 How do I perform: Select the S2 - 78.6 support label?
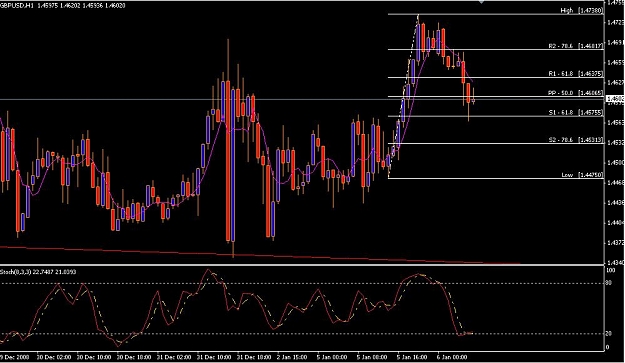(576, 140)
